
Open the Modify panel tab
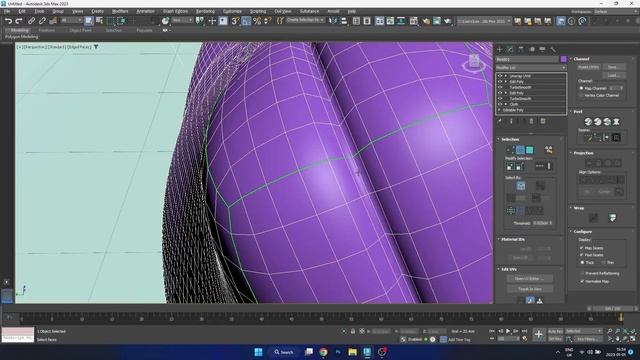pyautogui.click(x=510, y=49)
